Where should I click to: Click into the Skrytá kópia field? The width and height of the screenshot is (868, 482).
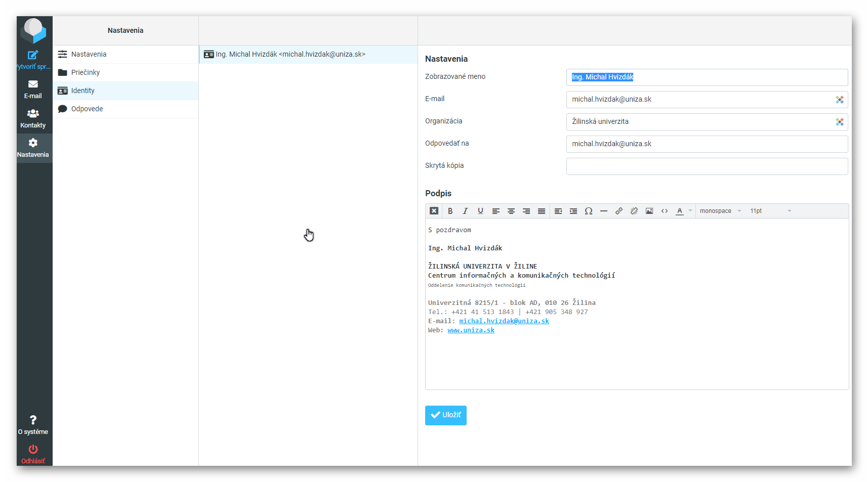[x=707, y=166]
